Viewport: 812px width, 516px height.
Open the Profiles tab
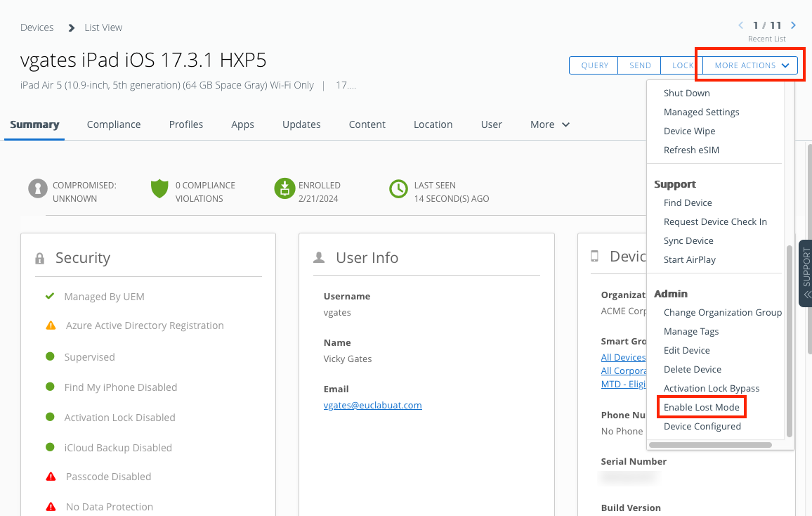click(186, 124)
